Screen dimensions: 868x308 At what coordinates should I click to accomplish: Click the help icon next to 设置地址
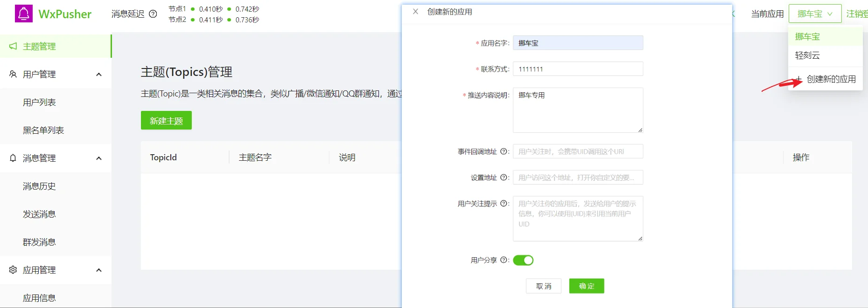pyautogui.click(x=504, y=178)
